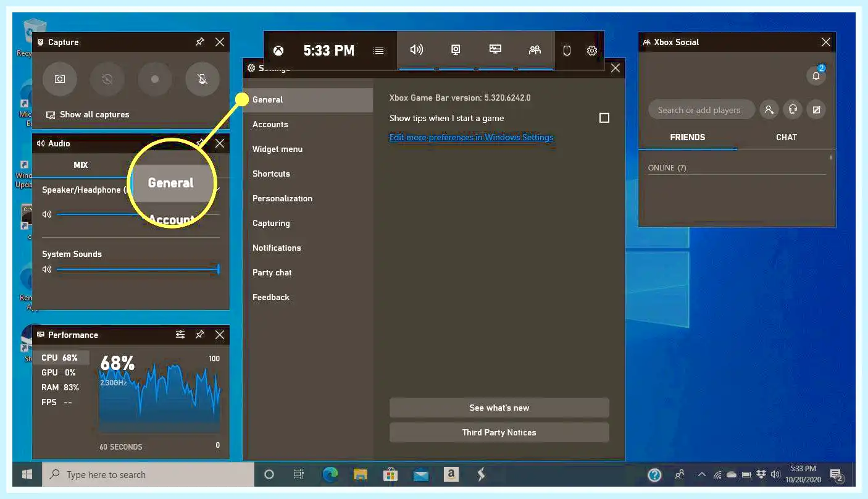
Task: Click the mouse click-through icon on Game Bar
Action: (x=567, y=51)
